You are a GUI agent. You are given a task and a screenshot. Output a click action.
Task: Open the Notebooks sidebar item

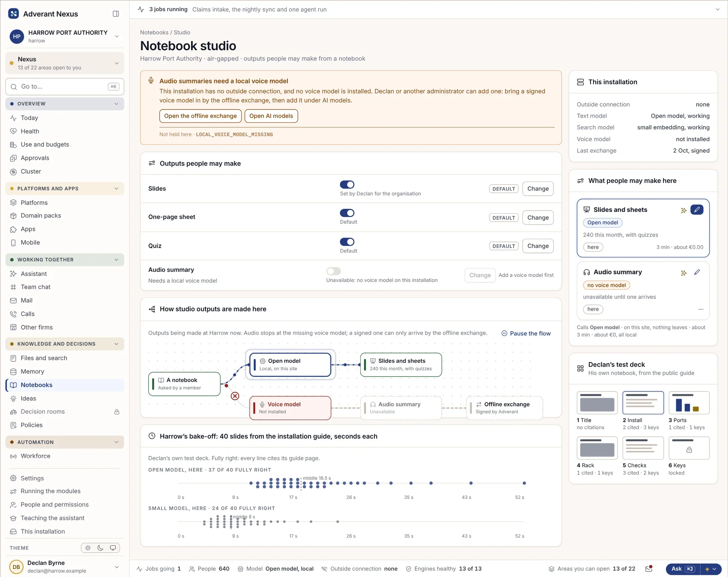tap(65, 385)
